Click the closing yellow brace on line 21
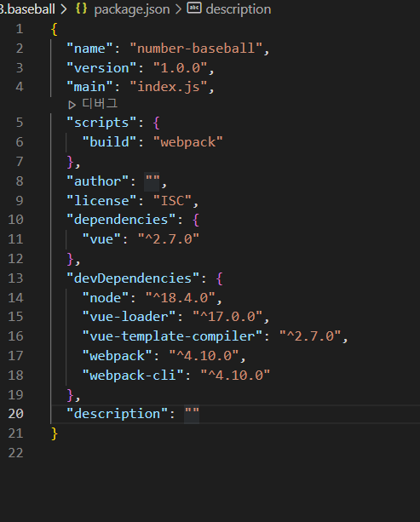Screen dimensions: 420x522 (55, 433)
